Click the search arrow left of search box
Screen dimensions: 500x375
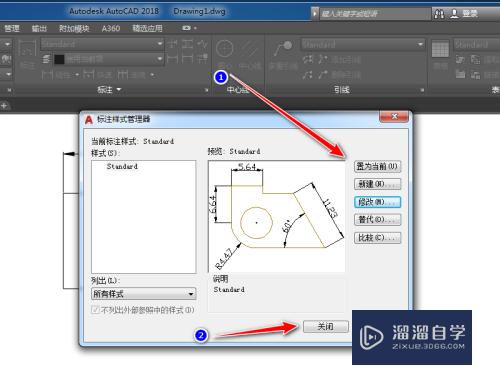(x=315, y=14)
